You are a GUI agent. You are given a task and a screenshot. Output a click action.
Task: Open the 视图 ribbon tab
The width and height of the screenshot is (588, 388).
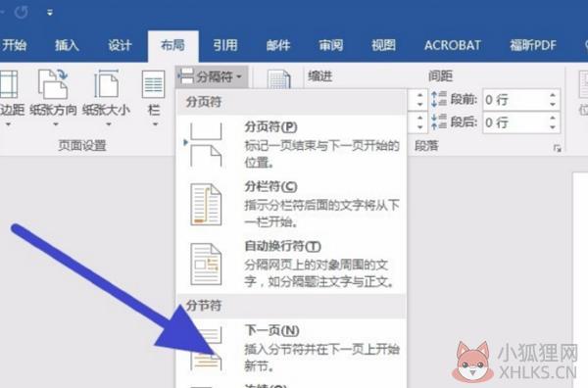(x=383, y=45)
